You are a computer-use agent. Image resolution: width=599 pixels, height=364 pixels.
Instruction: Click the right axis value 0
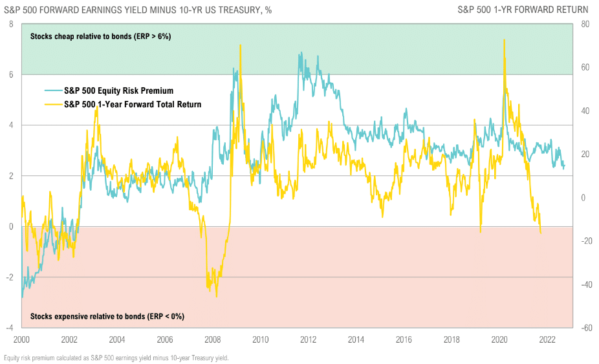click(583, 198)
